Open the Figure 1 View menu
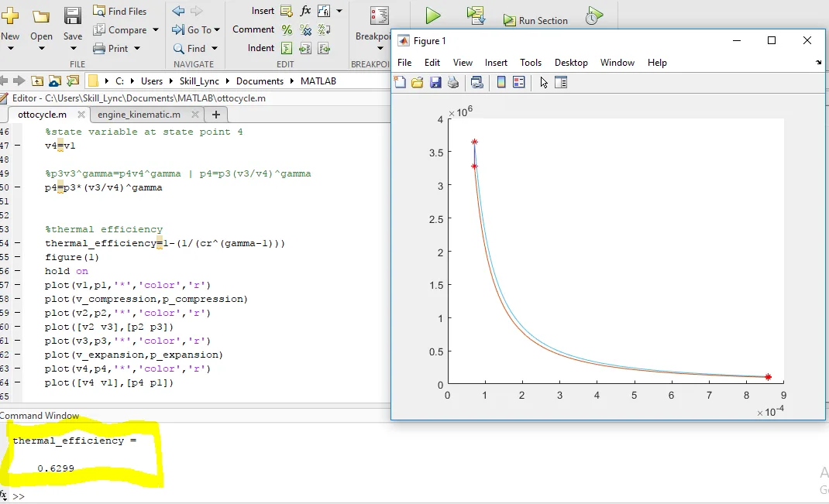This screenshot has height=504, width=829. pos(463,63)
